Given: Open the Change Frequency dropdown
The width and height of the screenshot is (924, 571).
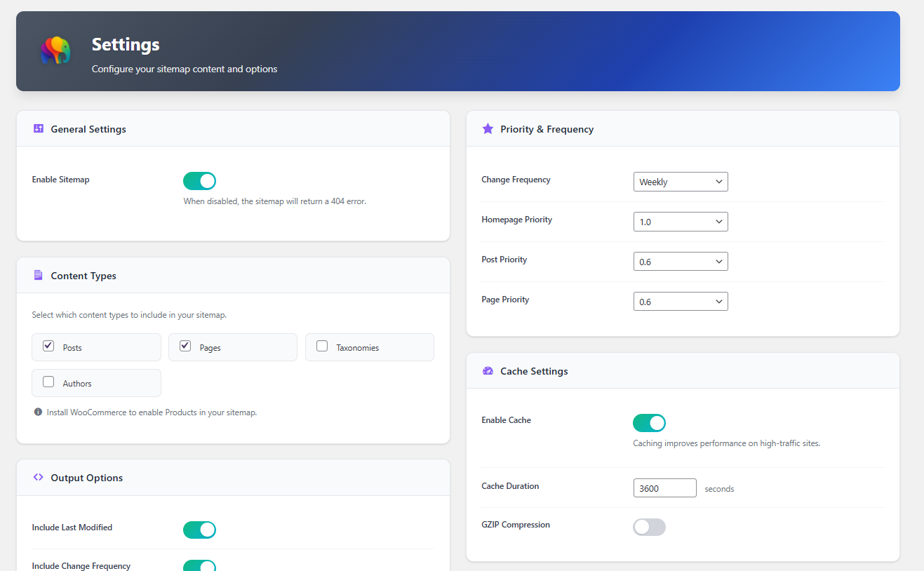Looking at the screenshot, I should point(680,181).
